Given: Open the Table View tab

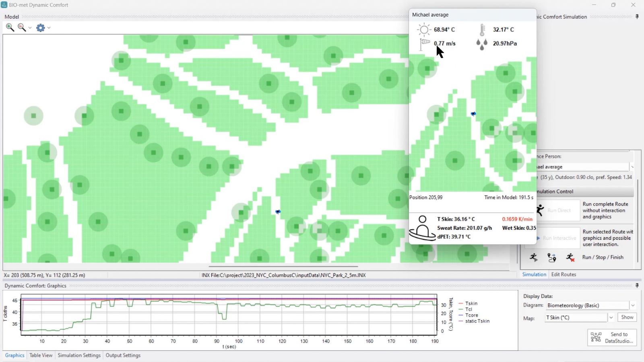Looking at the screenshot, I should [41, 355].
